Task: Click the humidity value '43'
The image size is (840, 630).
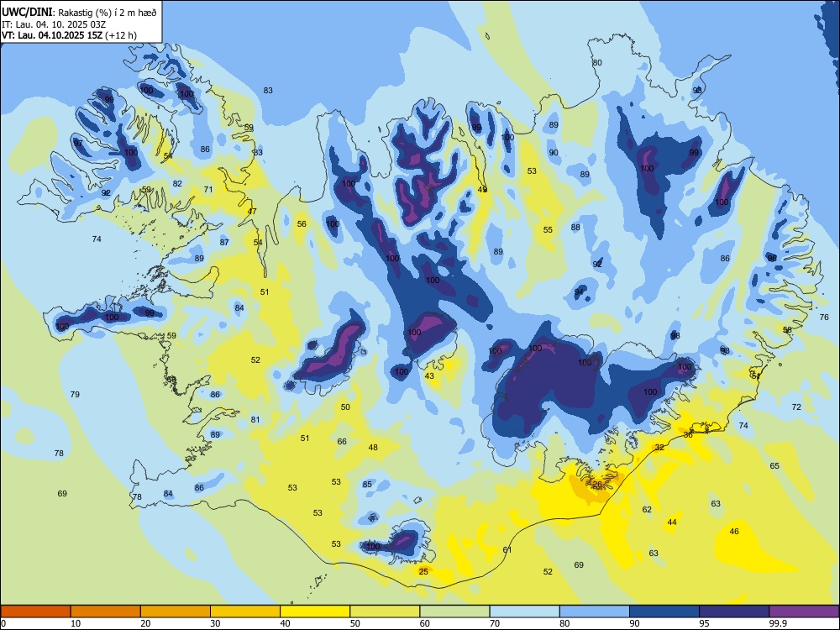Action: coord(429,376)
